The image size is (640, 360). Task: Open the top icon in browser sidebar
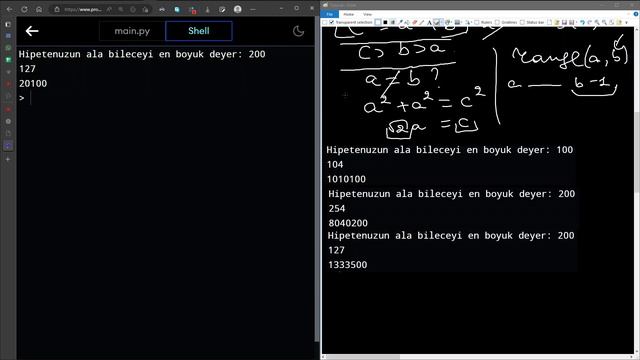point(8,24)
